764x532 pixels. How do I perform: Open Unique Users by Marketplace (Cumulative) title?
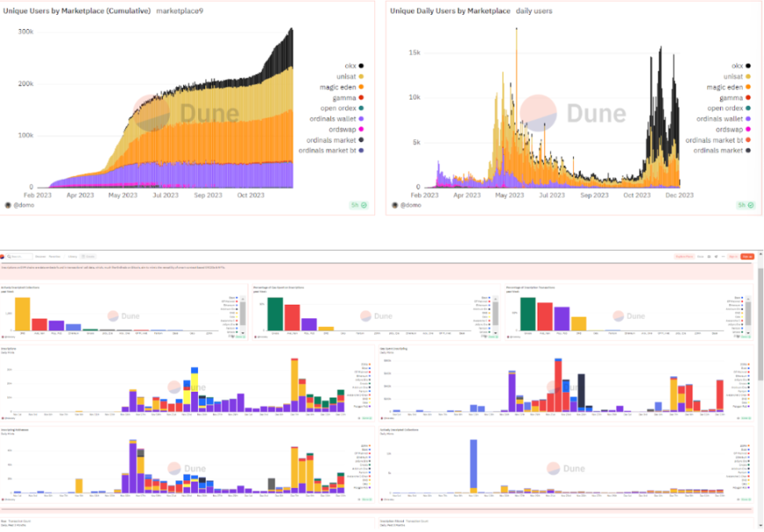(77, 12)
